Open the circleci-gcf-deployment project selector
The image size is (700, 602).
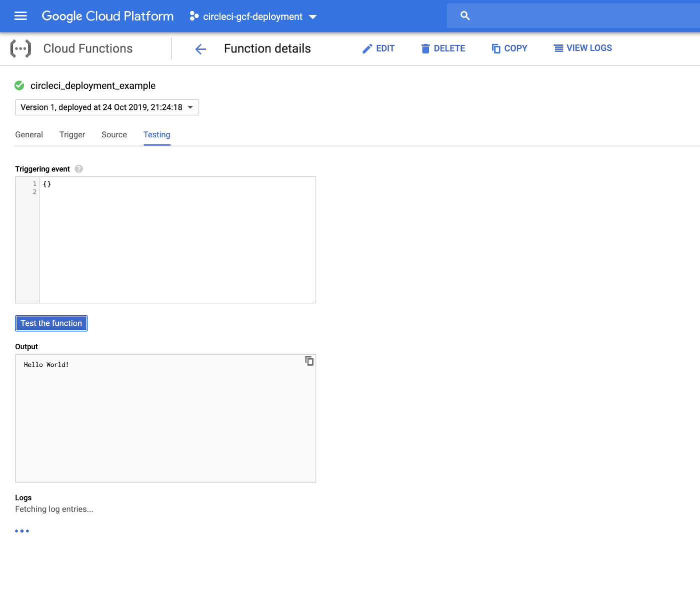253,16
